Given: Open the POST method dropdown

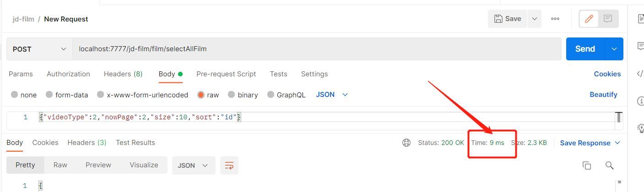Looking at the screenshot, I should pos(39,49).
